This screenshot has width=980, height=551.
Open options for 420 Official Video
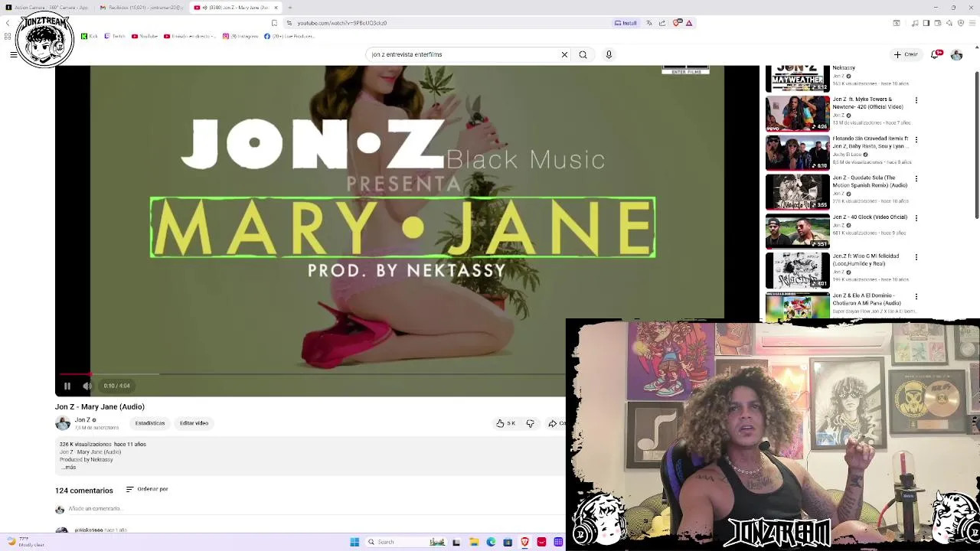coord(916,100)
